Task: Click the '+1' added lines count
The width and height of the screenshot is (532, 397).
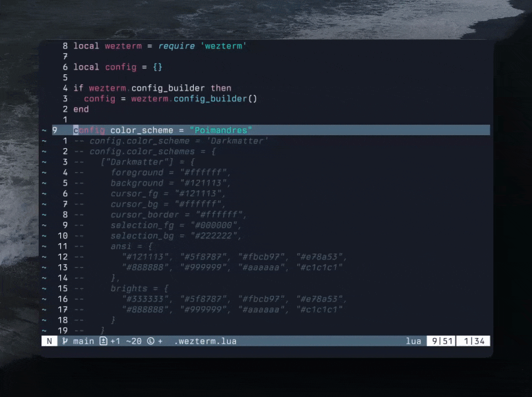Action: [115, 341]
